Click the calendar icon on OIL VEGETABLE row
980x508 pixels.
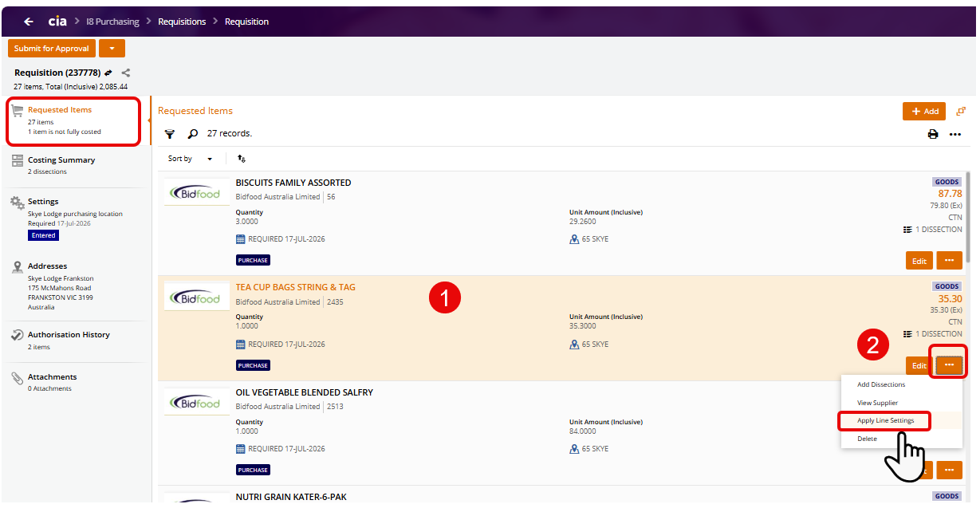point(241,449)
